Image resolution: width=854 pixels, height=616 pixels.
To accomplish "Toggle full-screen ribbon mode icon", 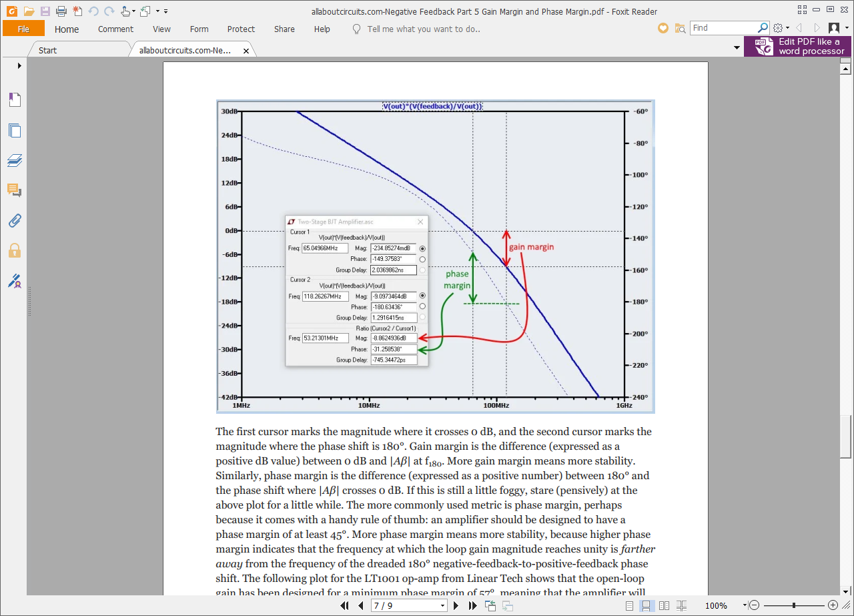I will pyautogui.click(x=802, y=10).
